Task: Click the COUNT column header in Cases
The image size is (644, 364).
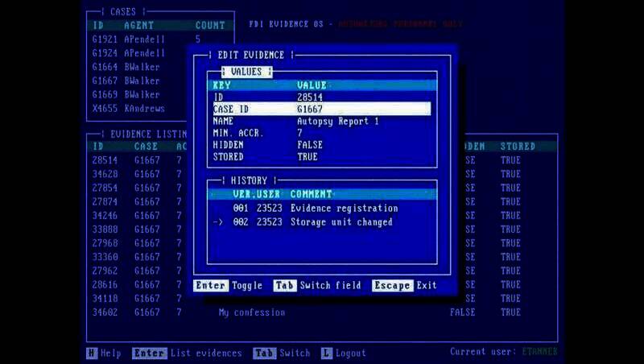Action: 210,25
